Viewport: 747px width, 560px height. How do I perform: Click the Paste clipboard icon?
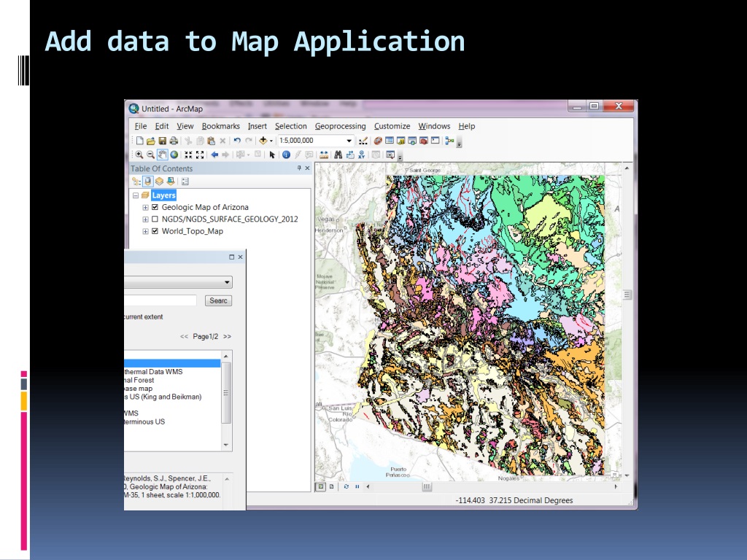pos(211,141)
